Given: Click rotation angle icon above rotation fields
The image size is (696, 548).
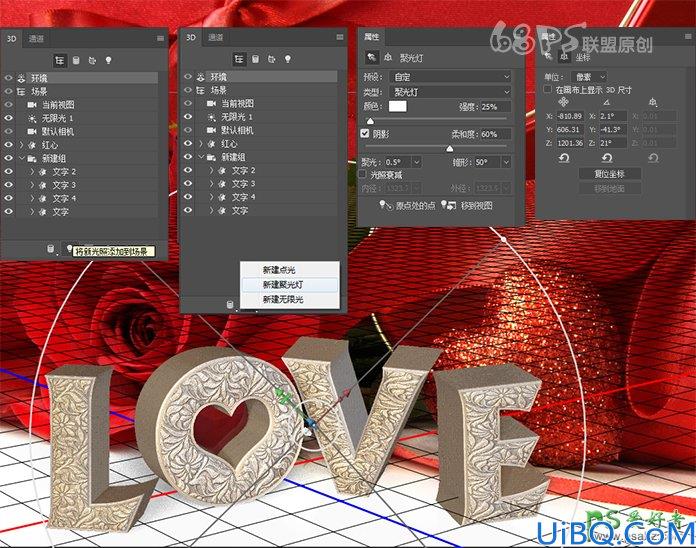Looking at the screenshot, I should pos(606,103).
